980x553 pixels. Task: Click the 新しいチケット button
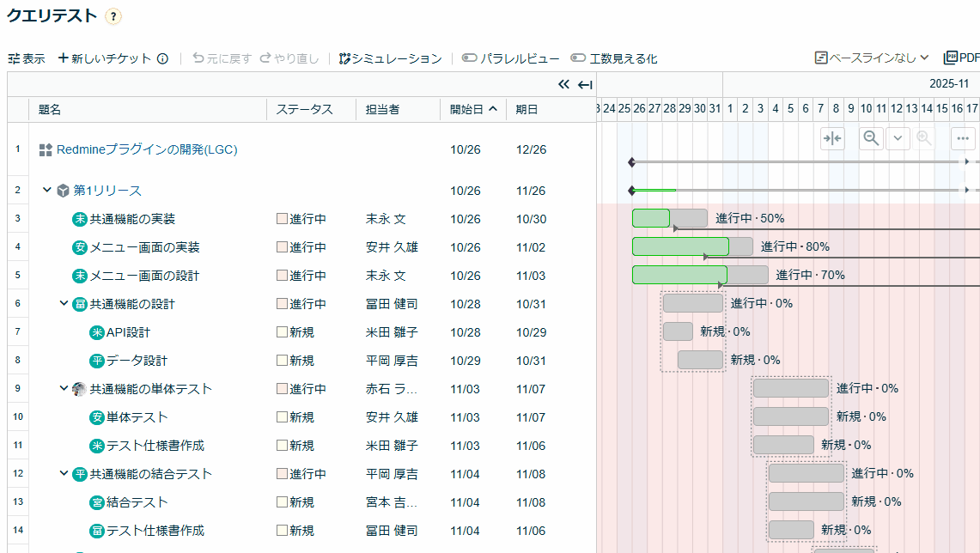click(x=105, y=58)
